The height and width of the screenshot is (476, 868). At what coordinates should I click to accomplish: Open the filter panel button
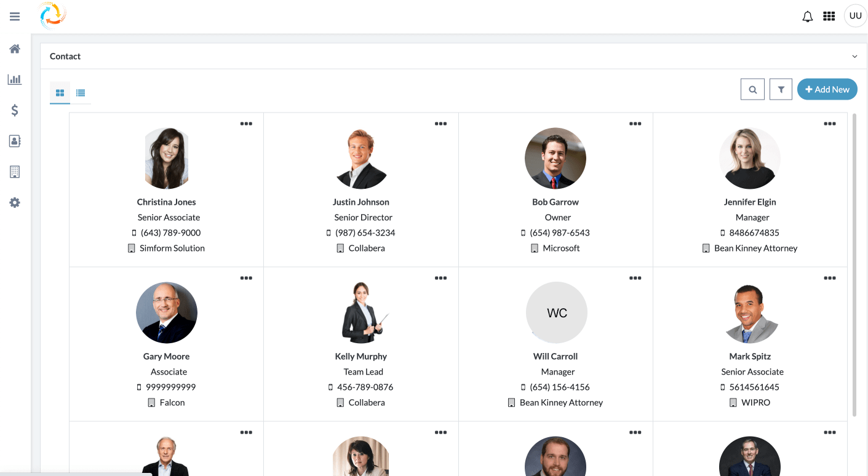pos(781,89)
